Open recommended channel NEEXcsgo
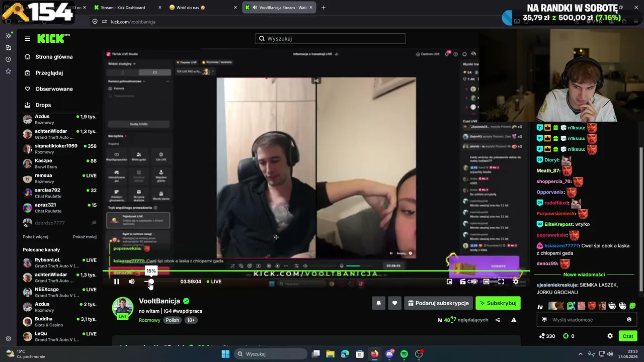 (59, 292)
